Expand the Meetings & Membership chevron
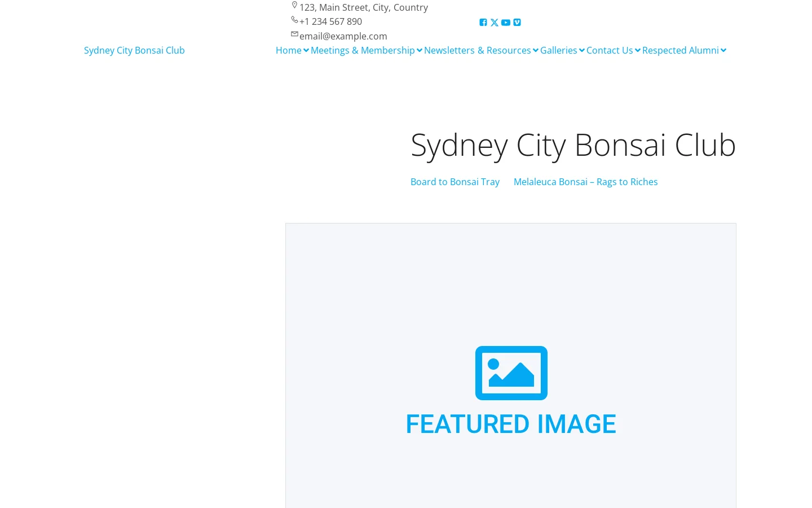This screenshot has height=508, width=812. click(x=420, y=50)
